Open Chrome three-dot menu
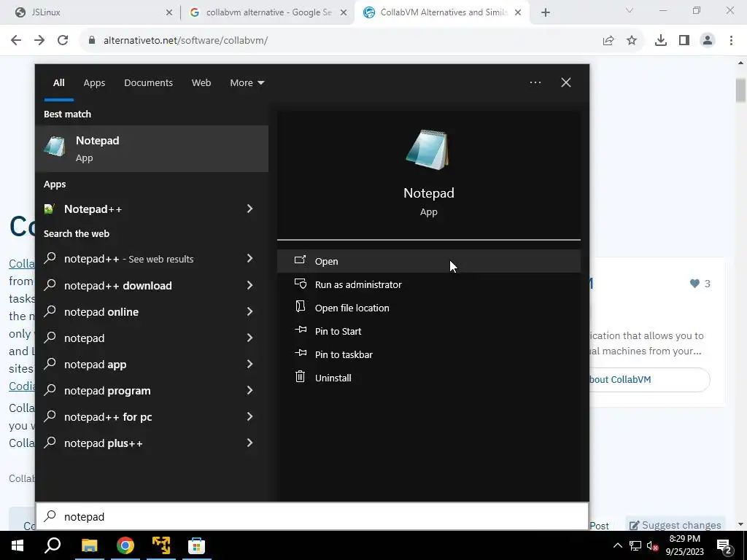 pyautogui.click(x=731, y=41)
